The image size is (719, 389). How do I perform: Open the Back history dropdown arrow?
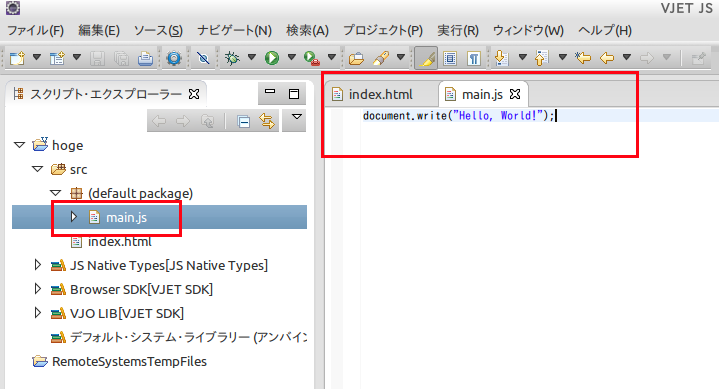pyautogui.click(x=627, y=57)
